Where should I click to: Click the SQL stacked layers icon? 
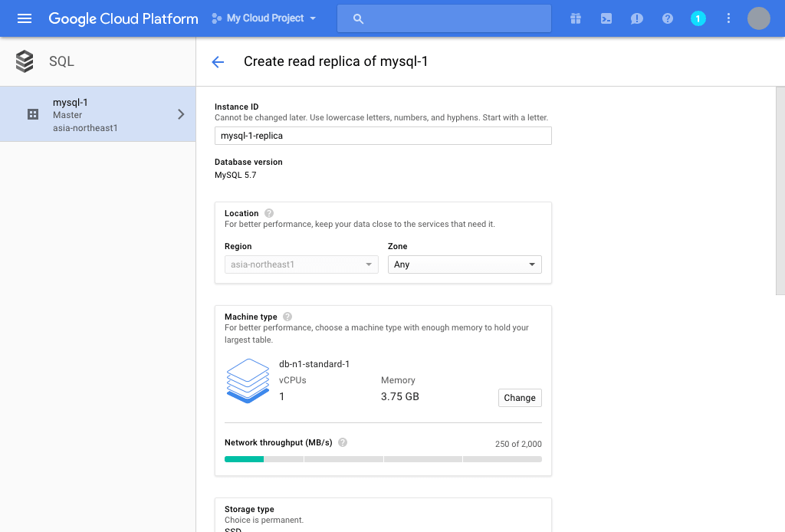pos(25,61)
